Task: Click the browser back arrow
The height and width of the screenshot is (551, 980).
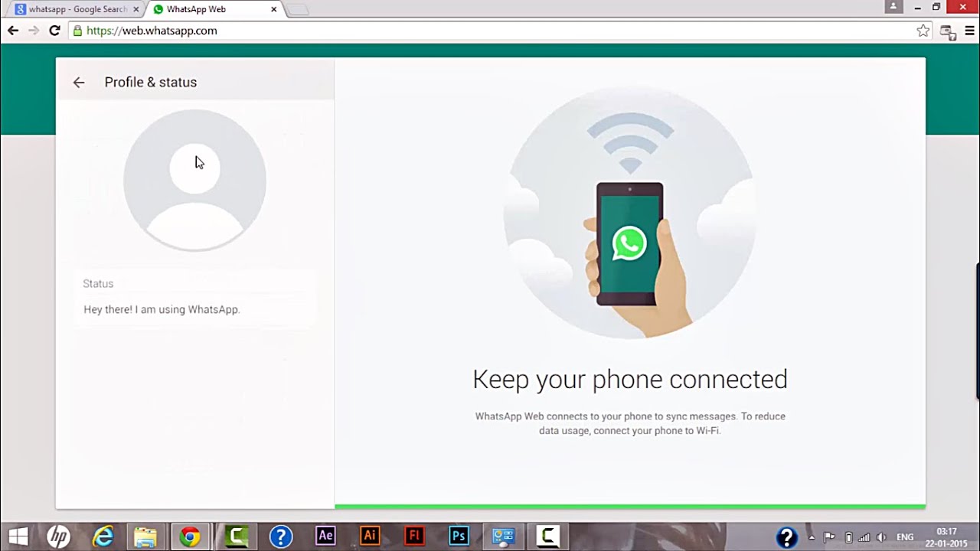Action: click(13, 31)
